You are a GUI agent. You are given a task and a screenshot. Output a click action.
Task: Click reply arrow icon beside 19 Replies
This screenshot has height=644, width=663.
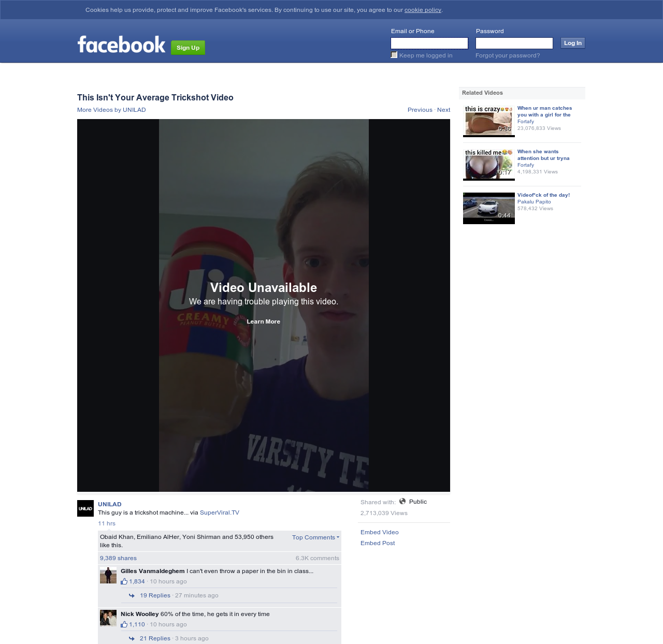click(x=132, y=595)
